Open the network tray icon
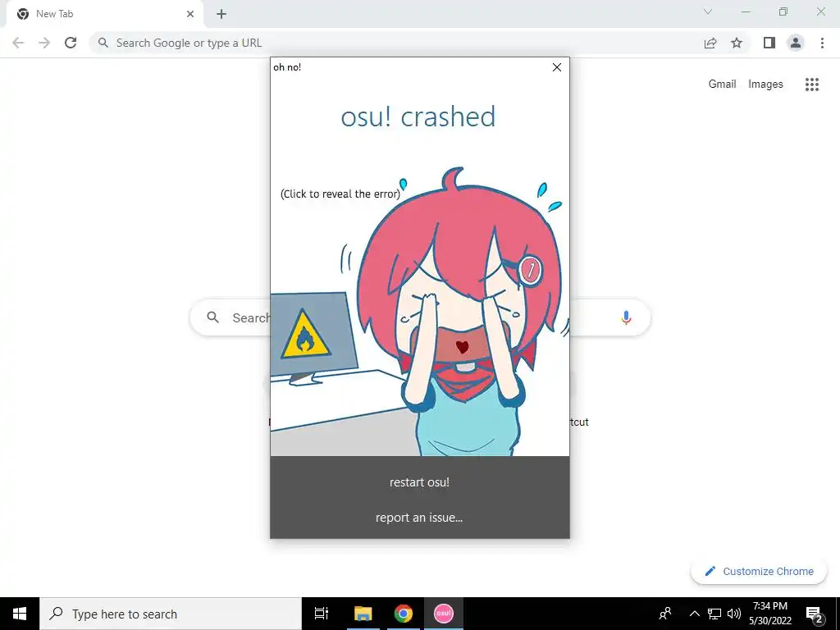Viewport: 840px width, 630px height. coord(714,614)
